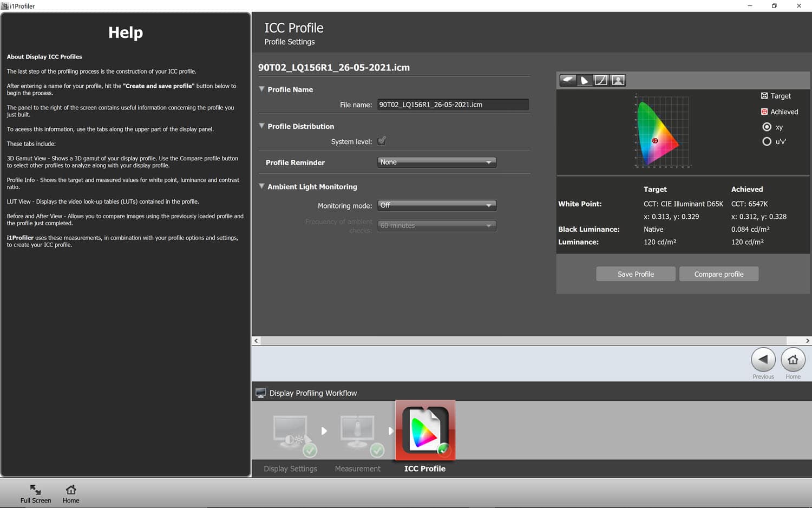Screen dimensions: 812x508
Task: Click the 'Help' panel title
Action: 126,32
